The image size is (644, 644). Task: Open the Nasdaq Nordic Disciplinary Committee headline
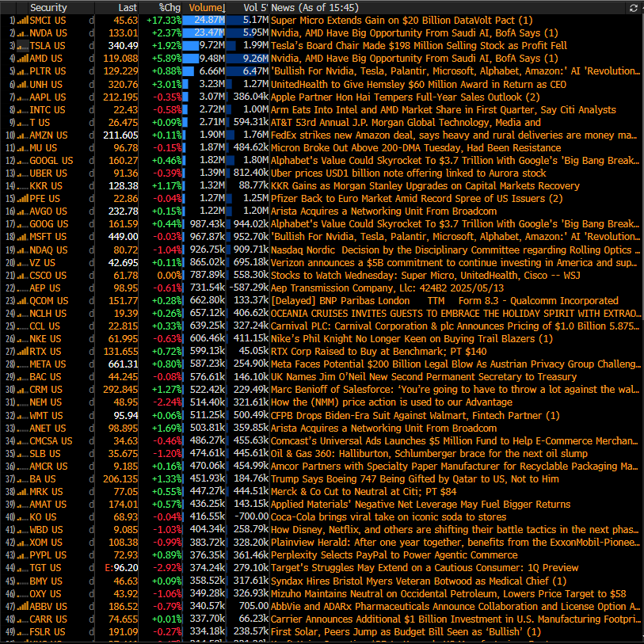[455, 250]
